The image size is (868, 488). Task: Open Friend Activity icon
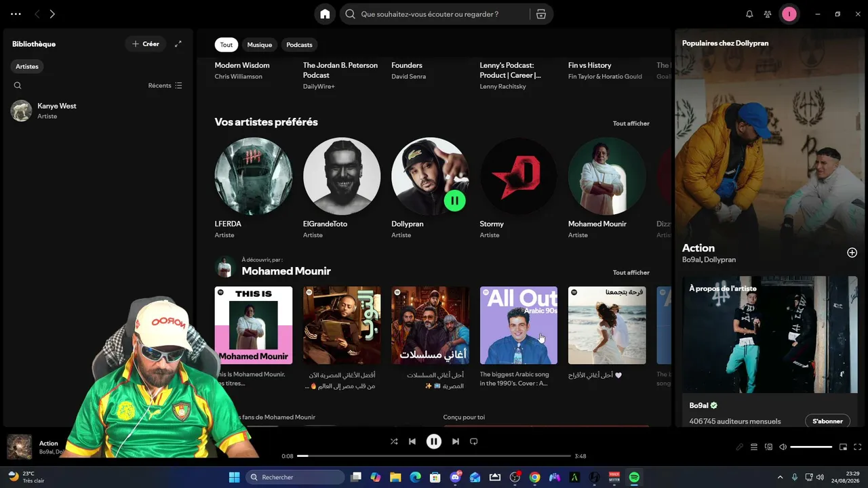click(768, 14)
